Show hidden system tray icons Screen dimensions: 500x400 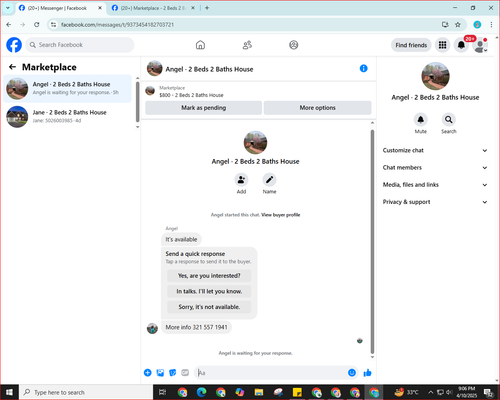(431, 392)
